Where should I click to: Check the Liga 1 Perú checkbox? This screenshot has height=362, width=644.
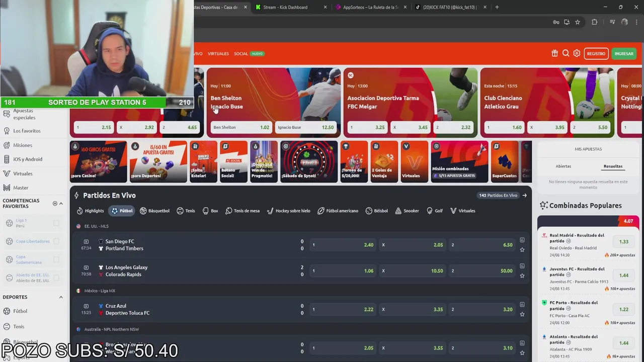pos(56,223)
